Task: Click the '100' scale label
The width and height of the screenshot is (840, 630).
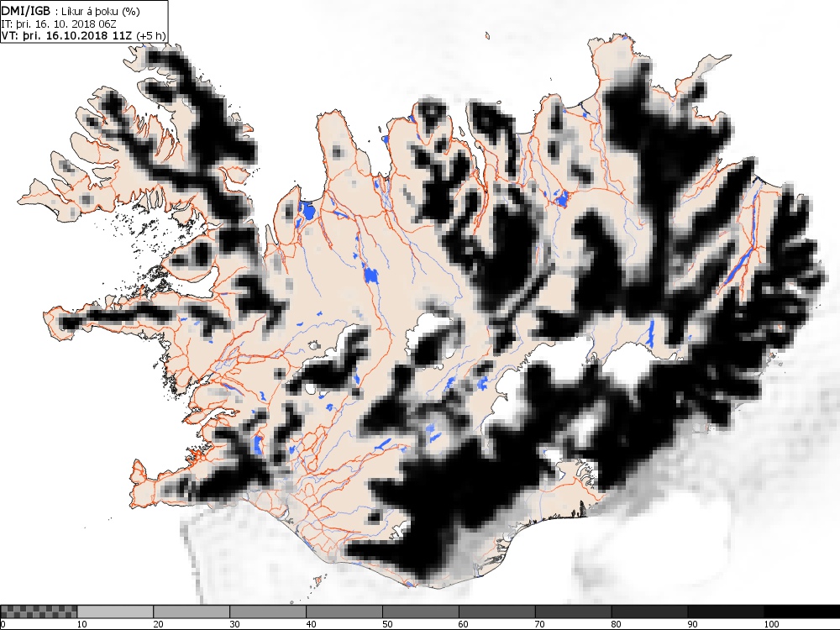Action: pos(771,624)
